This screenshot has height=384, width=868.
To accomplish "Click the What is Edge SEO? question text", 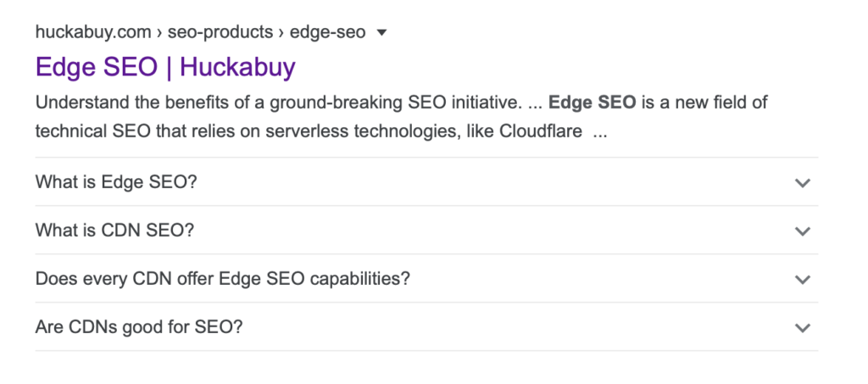I will tap(116, 181).
